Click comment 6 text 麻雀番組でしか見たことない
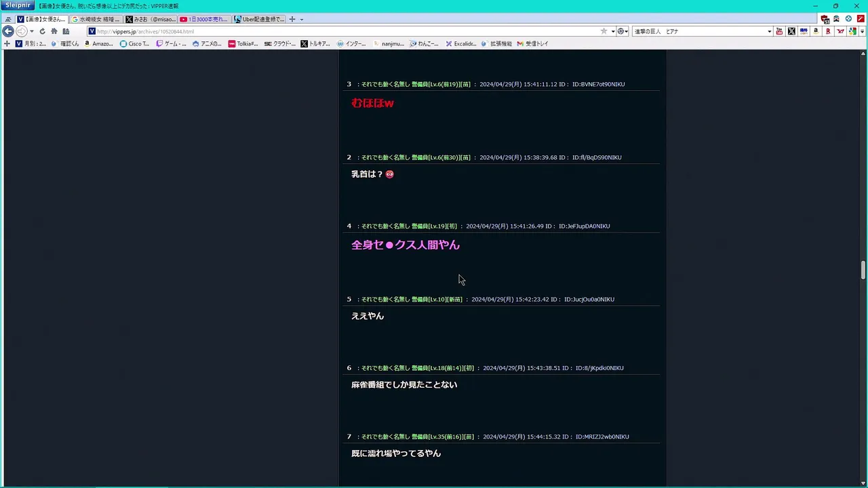Image resolution: width=868 pixels, height=488 pixels. point(404,384)
